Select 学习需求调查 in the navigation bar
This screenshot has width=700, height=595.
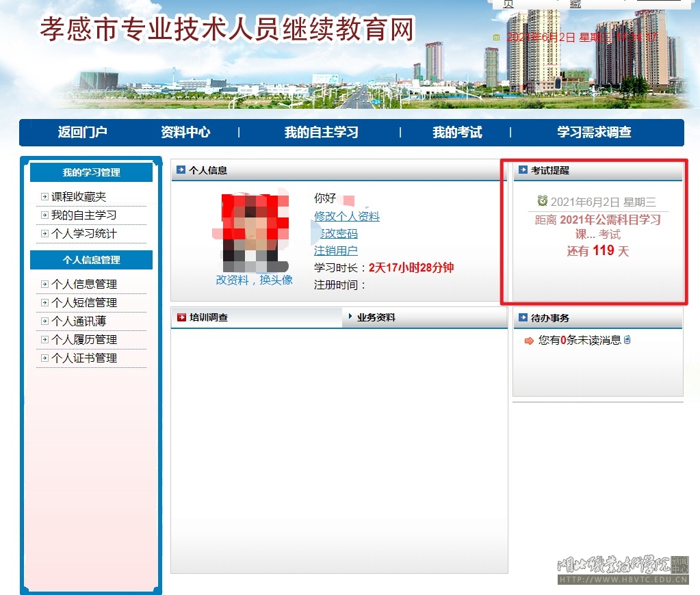594,133
